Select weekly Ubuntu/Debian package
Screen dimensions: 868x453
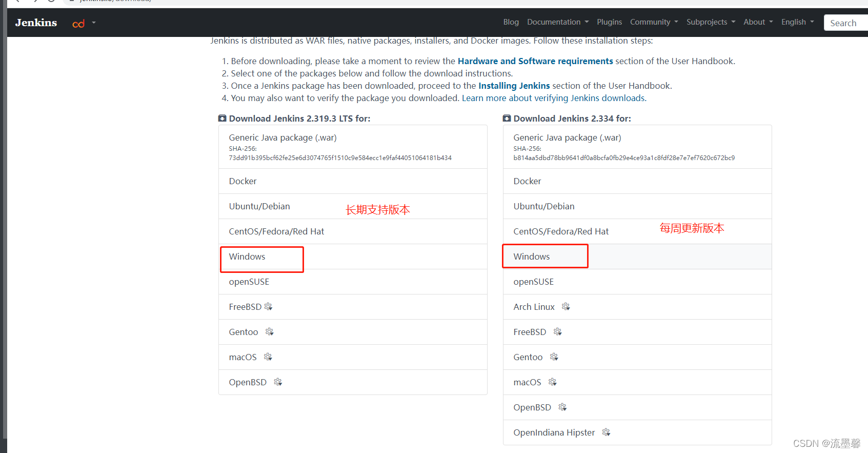(x=637, y=206)
